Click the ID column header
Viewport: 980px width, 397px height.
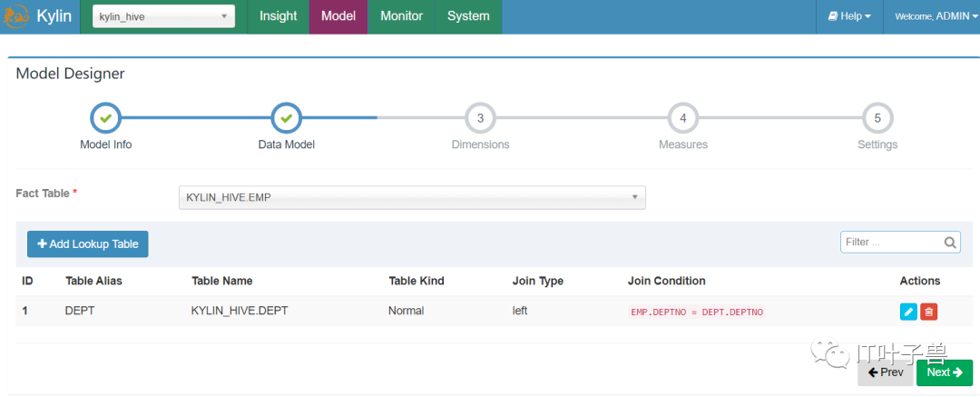coord(27,281)
